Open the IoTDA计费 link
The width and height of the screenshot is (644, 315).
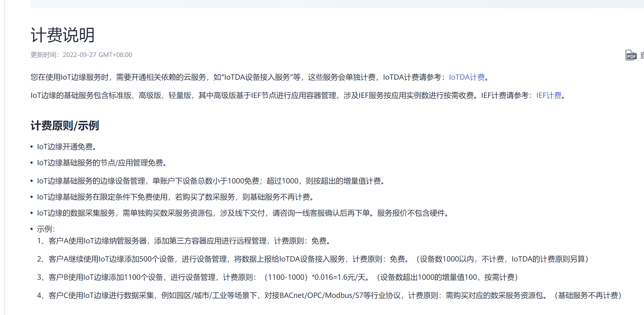point(467,77)
